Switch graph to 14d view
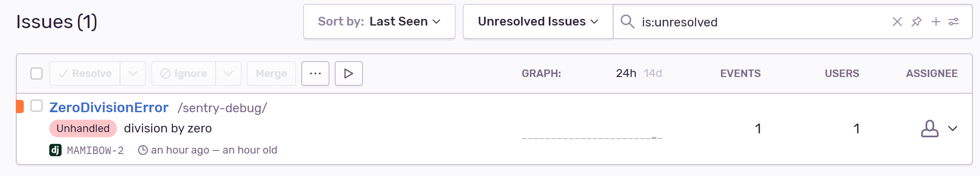The height and width of the screenshot is (176, 980). 653,73
